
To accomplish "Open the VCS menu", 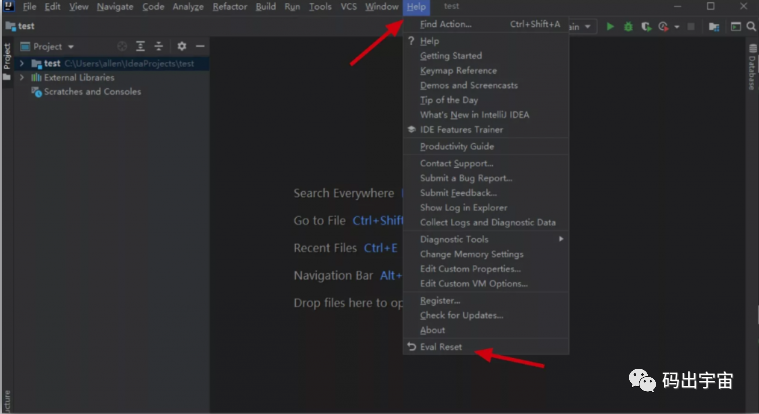I will pos(349,7).
